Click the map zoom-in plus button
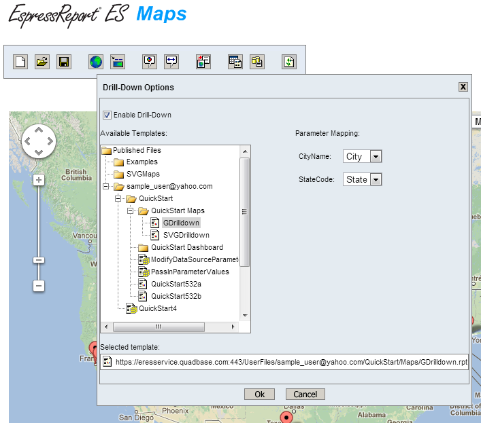 39,180
